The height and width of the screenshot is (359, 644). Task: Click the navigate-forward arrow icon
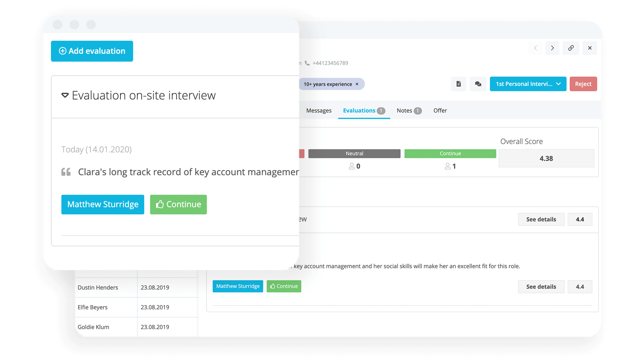coord(553,48)
